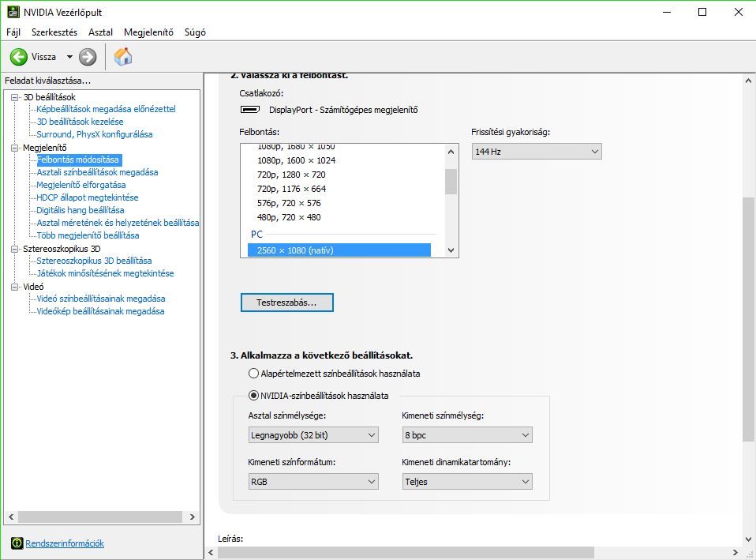Select resolution 720p, 1176 × 664
This screenshot has height=560, width=756.
pos(291,189)
